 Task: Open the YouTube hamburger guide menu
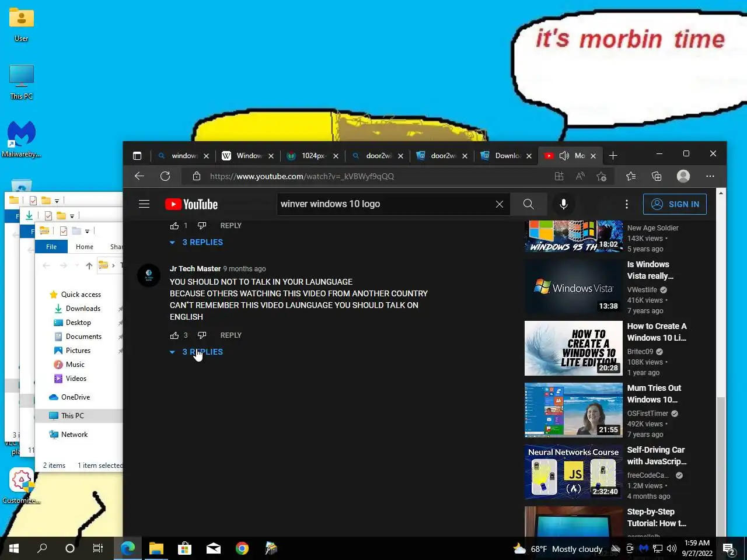click(144, 204)
